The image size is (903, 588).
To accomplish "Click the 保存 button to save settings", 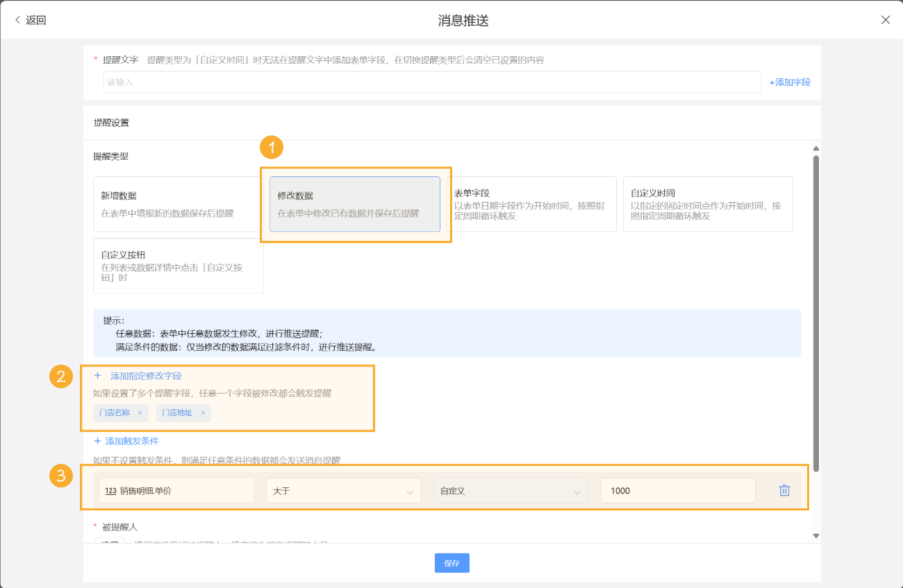I will click(451, 563).
